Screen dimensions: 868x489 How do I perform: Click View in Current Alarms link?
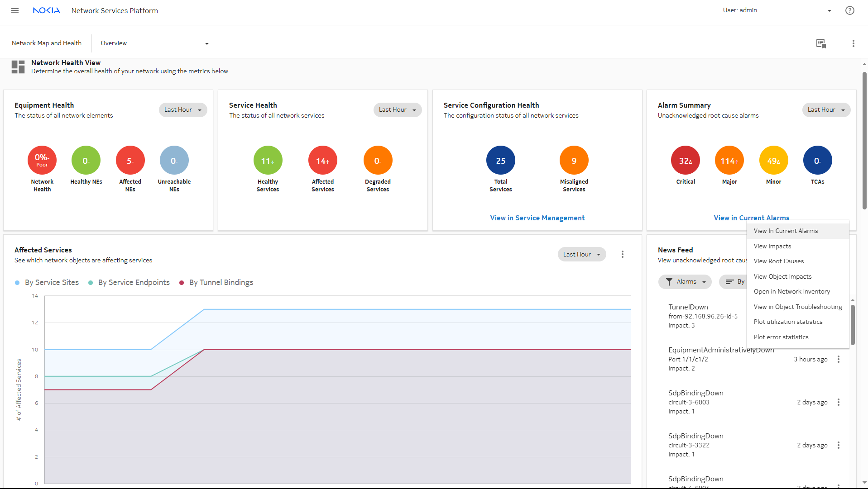(x=751, y=218)
